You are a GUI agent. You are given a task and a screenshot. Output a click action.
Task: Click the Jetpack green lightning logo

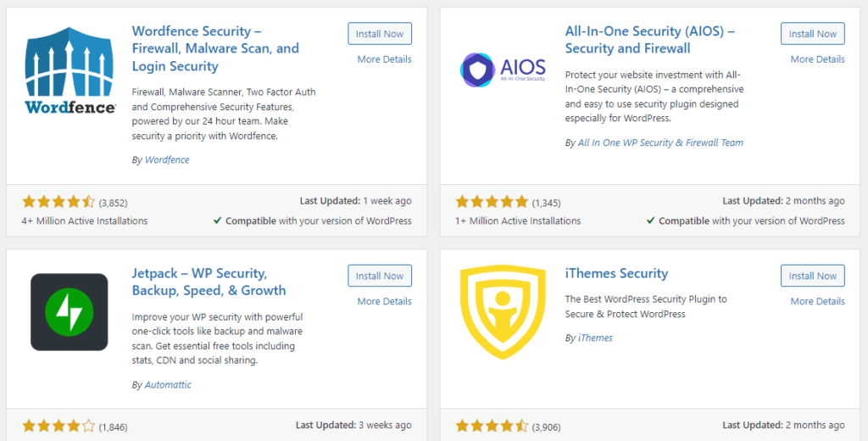(70, 312)
